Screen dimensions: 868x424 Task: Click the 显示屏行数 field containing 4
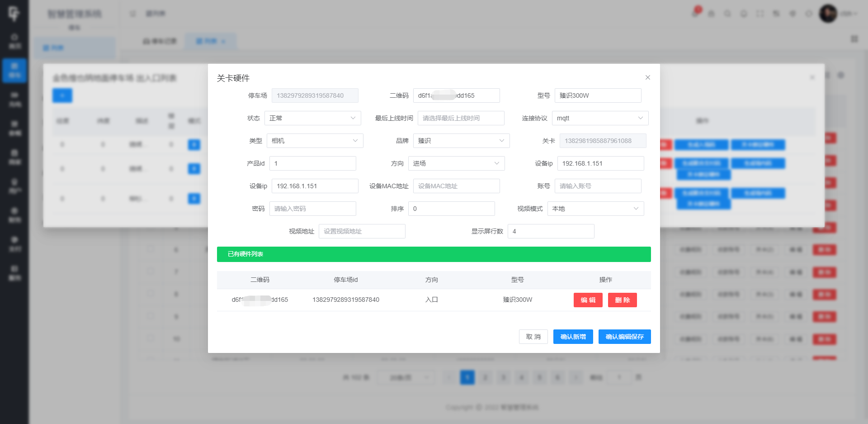click(x=551, y=231)
